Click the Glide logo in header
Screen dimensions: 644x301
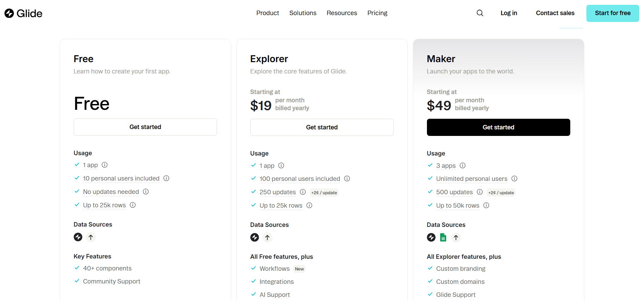point(23,13)
